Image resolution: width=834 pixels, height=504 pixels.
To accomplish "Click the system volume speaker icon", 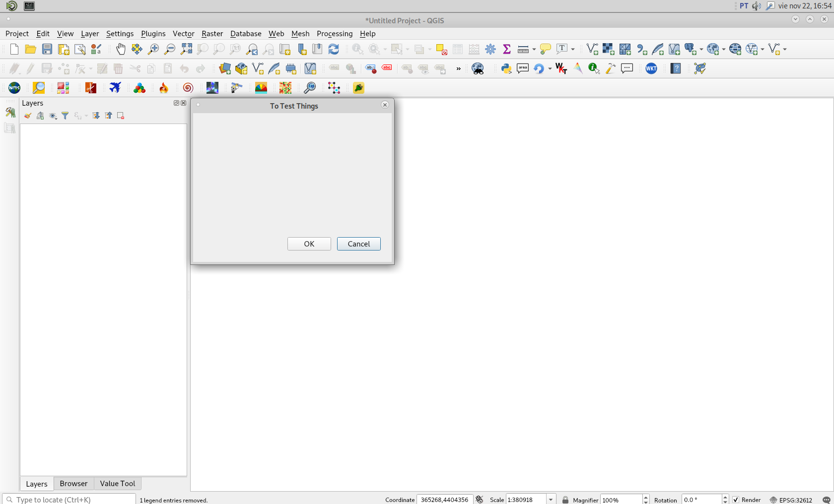I will pos(757,6).
